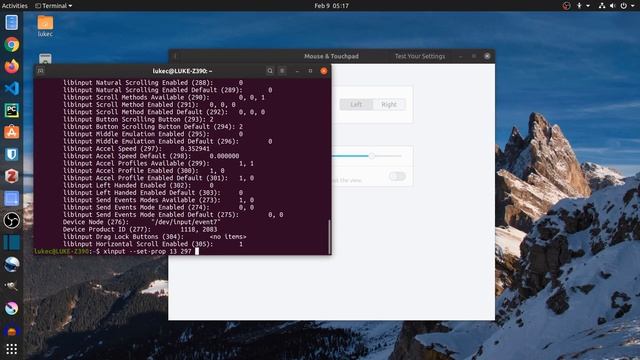The height and width of the screenshot is (360, 640).
Task: Open Ubuntu Software from the dock
Action: pyautogui.click(x=11, y=132)
